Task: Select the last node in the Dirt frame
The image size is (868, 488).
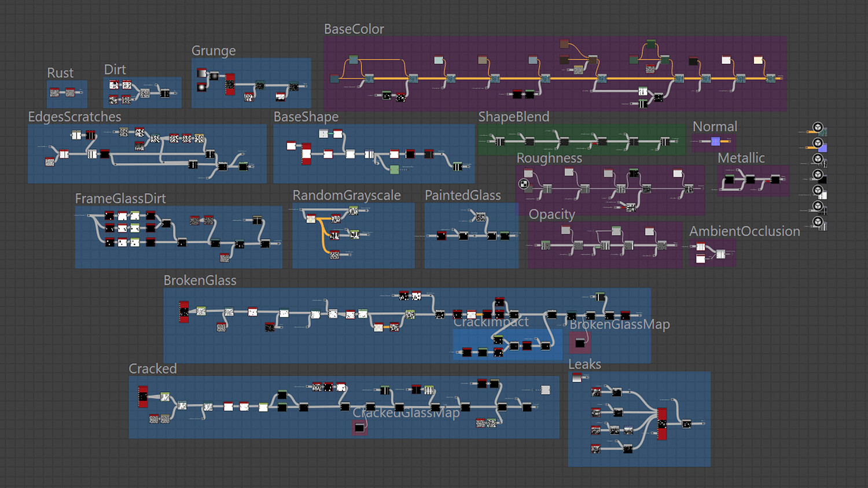Action: click(165, 93)
